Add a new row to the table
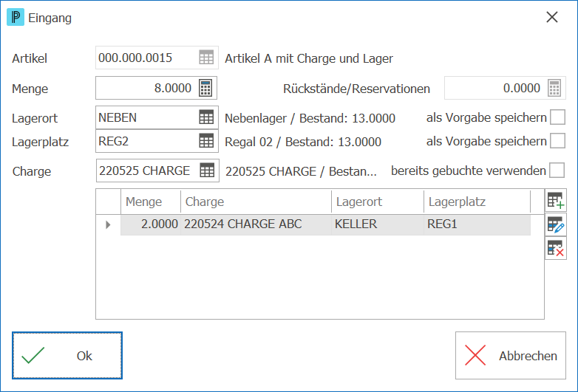 click(556, 200)
